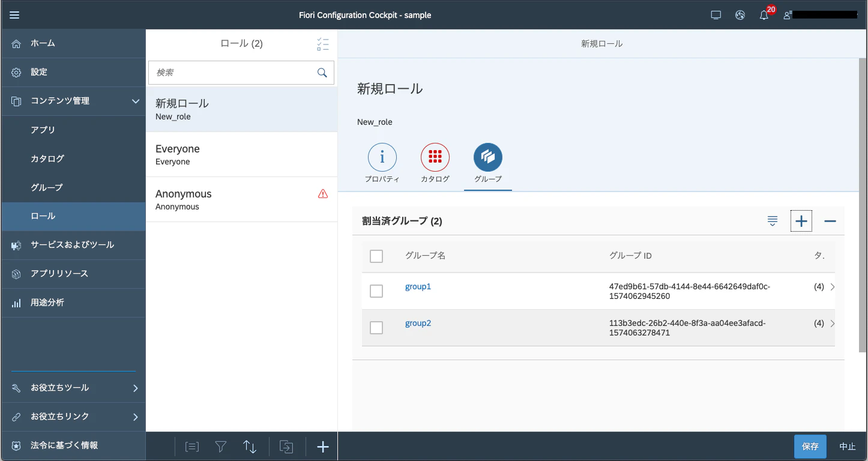Click the group1 link
Viewport: 868px width, 461px height.
coord(418,287)
